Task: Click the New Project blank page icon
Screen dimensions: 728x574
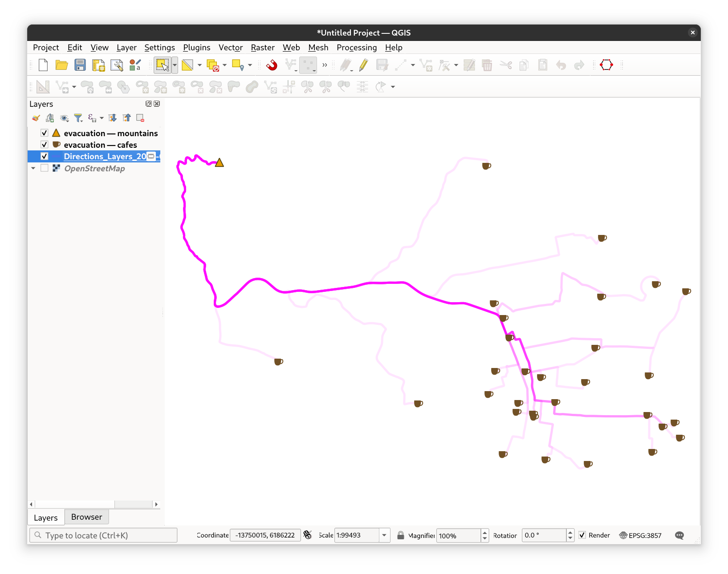Action: [43, 65]
